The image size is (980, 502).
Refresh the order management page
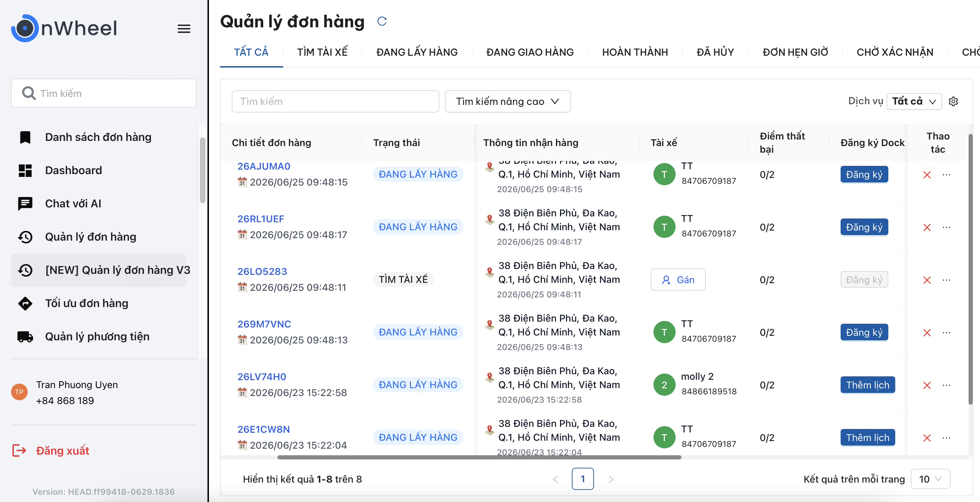point(382,21)
